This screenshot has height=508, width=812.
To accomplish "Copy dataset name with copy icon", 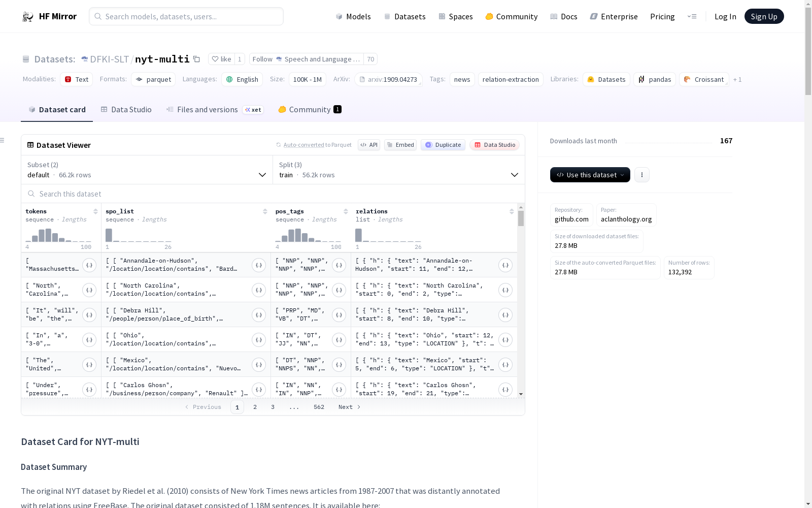I will tap(196, 59).
